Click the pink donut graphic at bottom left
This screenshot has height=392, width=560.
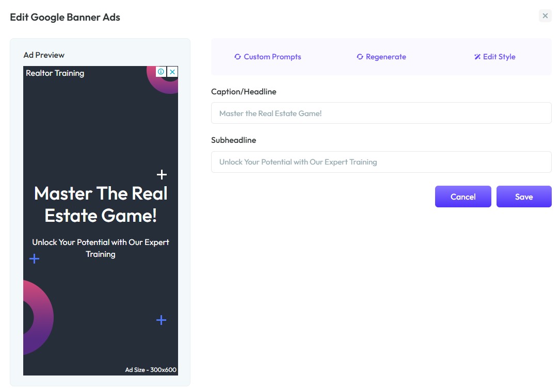click(38, 318)
